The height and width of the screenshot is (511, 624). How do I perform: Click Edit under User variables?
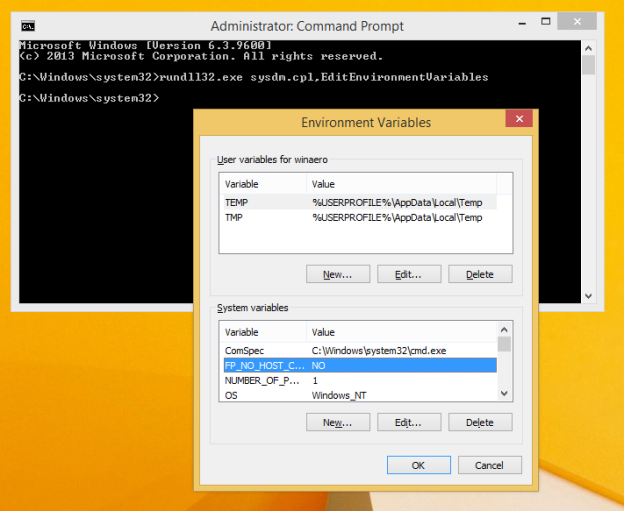409,274
